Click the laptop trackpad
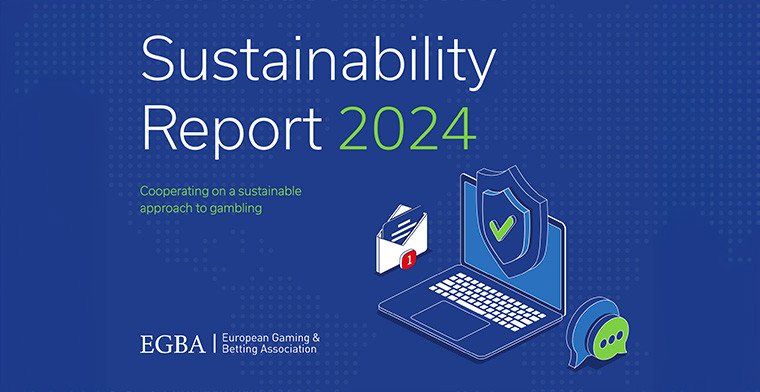 [450, 320]
